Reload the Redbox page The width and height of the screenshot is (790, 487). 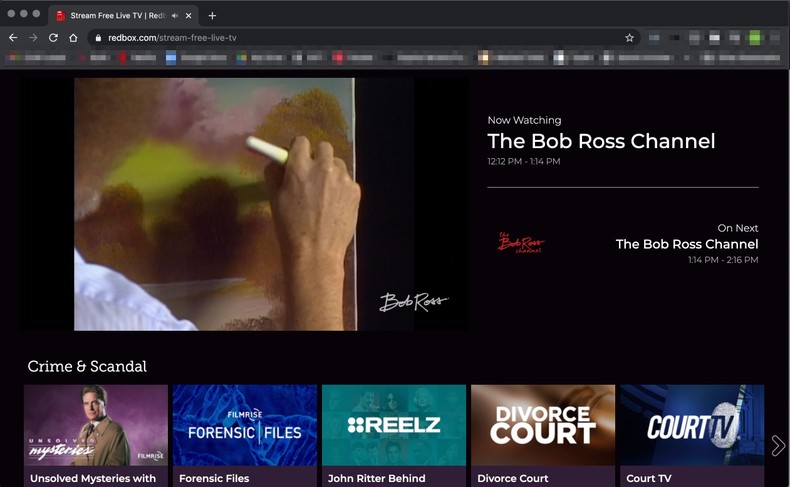point(53,38)
